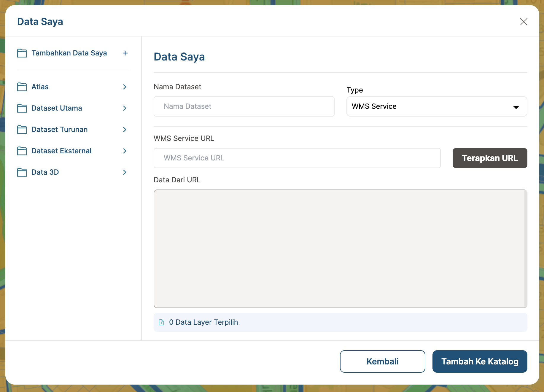Click the Data Dari URL label

(x=177, y=180)
